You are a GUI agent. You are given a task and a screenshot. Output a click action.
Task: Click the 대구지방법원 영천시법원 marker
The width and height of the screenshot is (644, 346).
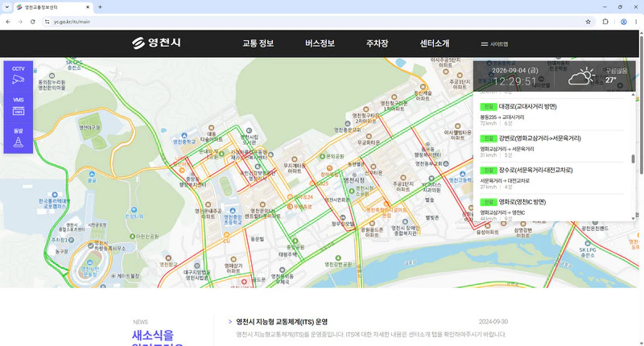pyautogui.click(x=197, y=272)
